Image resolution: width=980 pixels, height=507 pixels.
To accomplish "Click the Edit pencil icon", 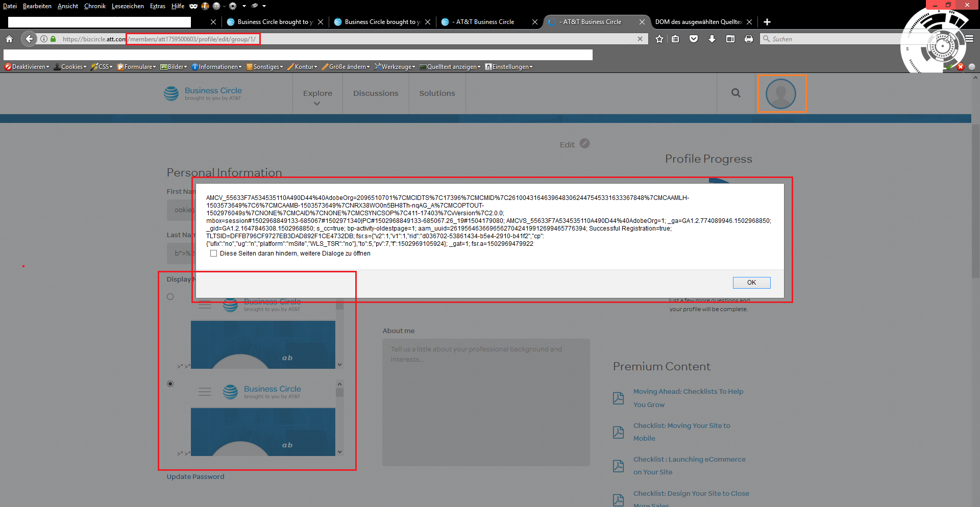I will (585, 144).
